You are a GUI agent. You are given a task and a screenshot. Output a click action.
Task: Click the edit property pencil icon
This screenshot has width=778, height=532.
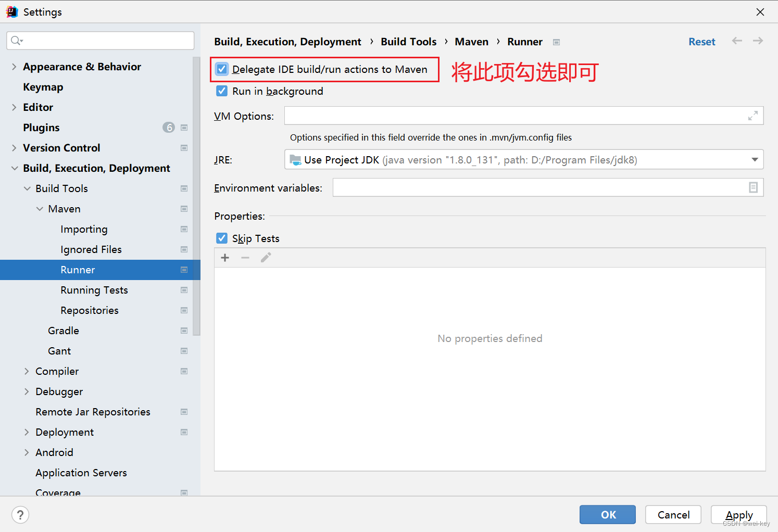coord(266,258)
